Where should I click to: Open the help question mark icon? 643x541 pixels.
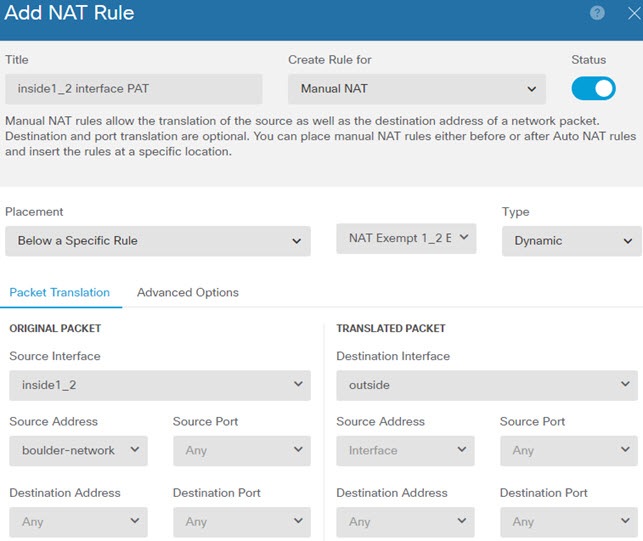tap(597, 13)
